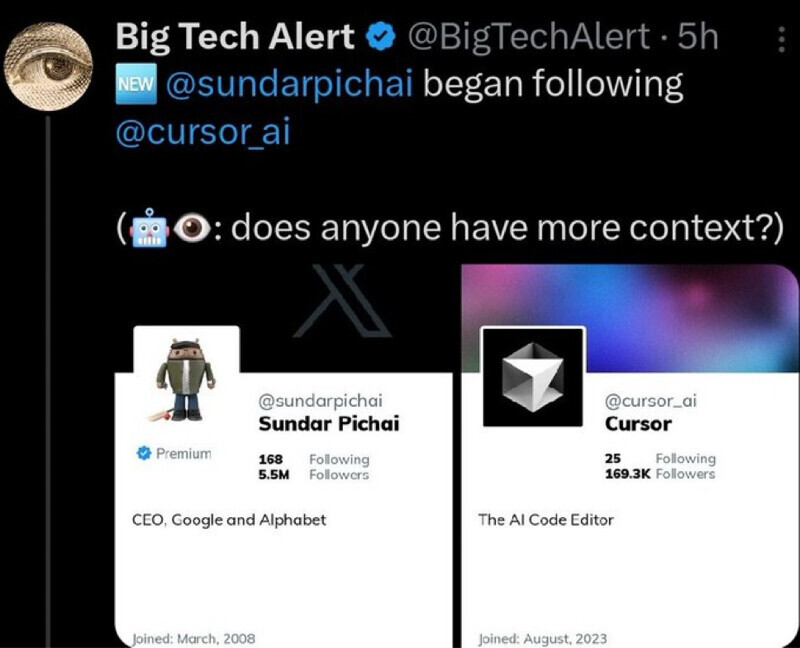Click the Sundar Pichai name on profile card
800x648 pixels.
[328, 423]
